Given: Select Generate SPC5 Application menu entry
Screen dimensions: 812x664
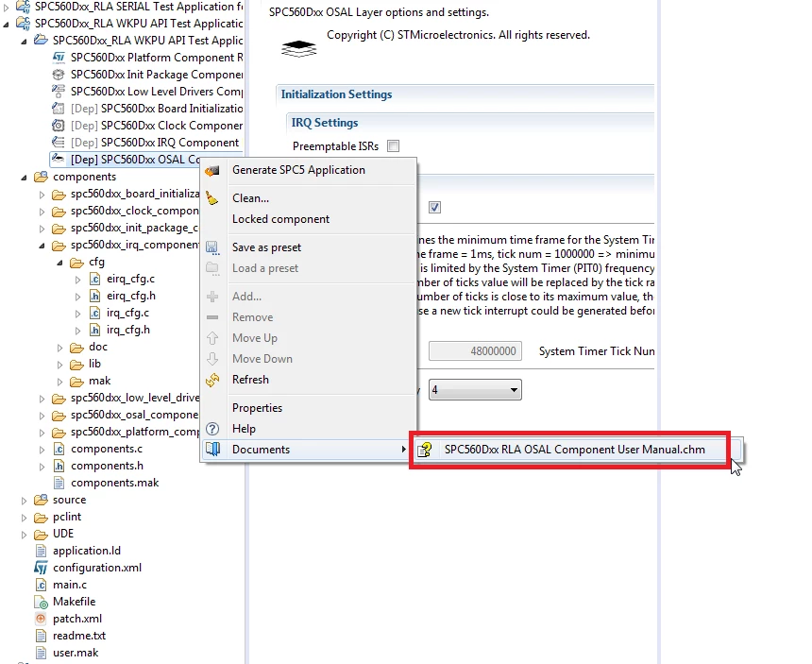Looking at the screenshot, I should [x=308, y=170].
